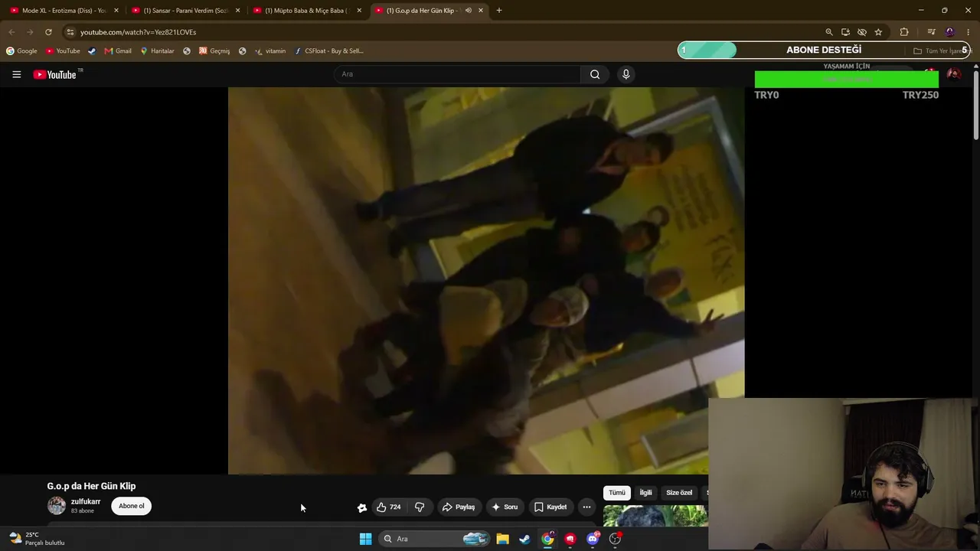
Task: Open the zulfukarr channel avatar
Action: coord(57,506)
